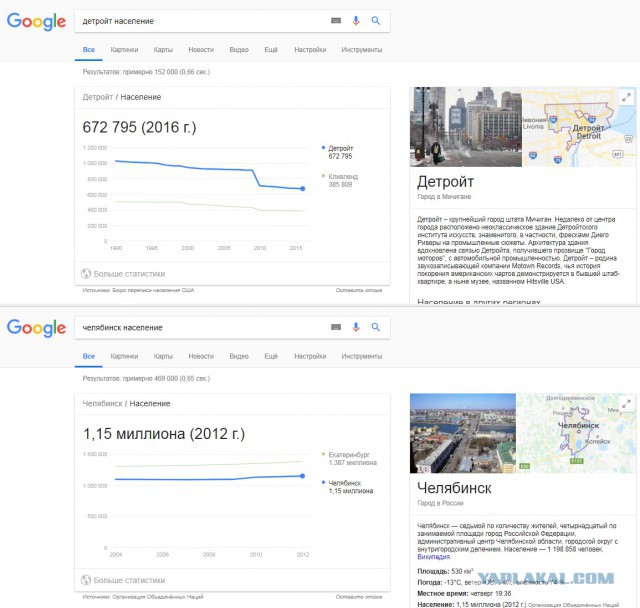Click 'Источники: Бюро переписи населения США' text
This screenshot has height=608, width=640.
(x=138, y=290)
